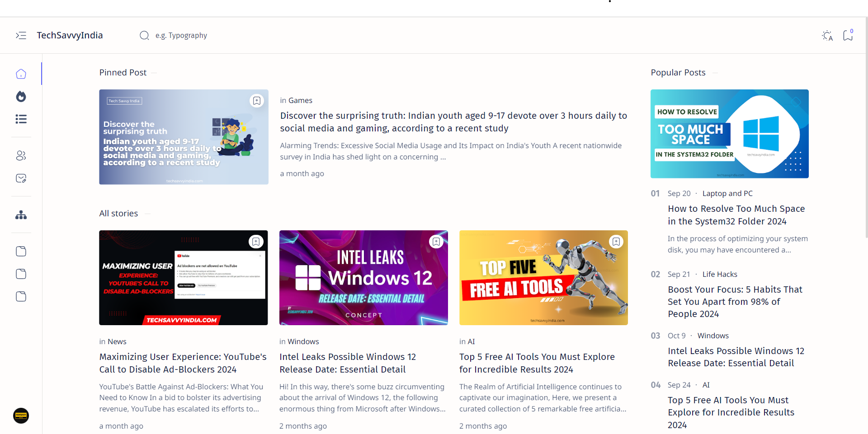This screenshot has width=868, height=434.
Task: Open Boost Your Focus popular post
Action: (735, 302)
